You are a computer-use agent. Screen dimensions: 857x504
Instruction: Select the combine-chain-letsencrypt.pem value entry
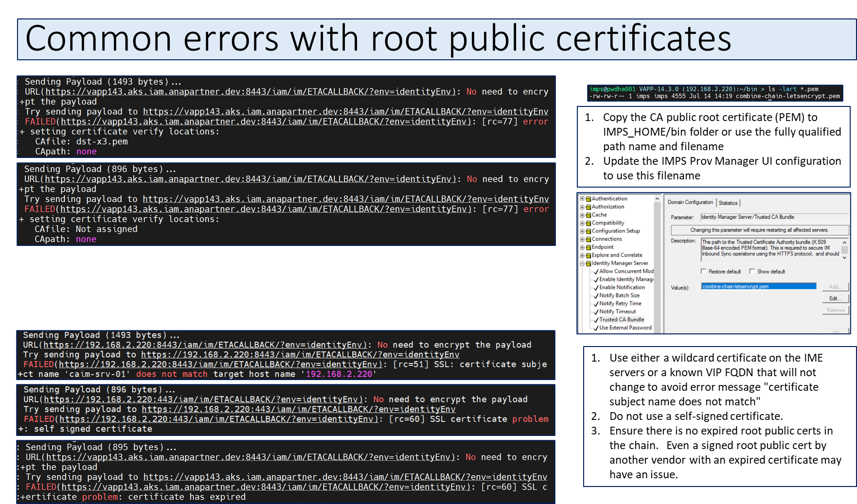(x=758, y=286)
